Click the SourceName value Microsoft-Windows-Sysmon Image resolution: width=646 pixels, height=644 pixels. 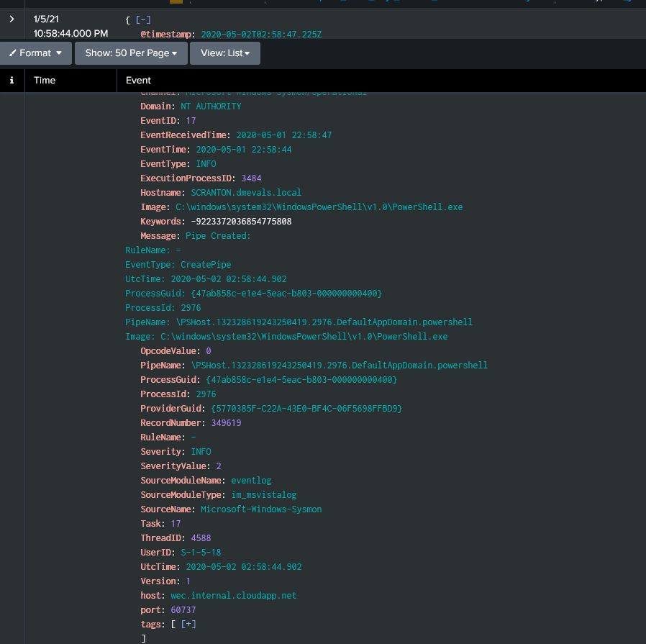(261, 509)
